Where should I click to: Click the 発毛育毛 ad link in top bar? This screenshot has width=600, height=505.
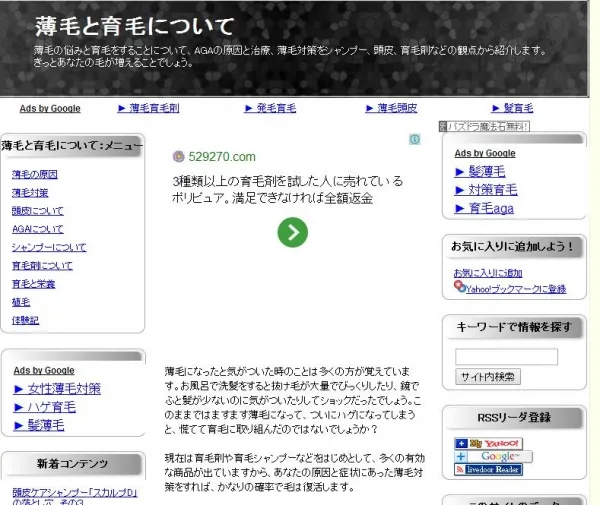coord(270,108)
